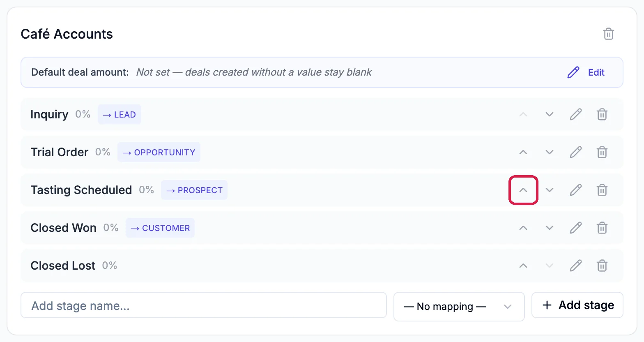
Task: Click the 0% value beside Tasting Scheduled
Action: coord(147,190)
